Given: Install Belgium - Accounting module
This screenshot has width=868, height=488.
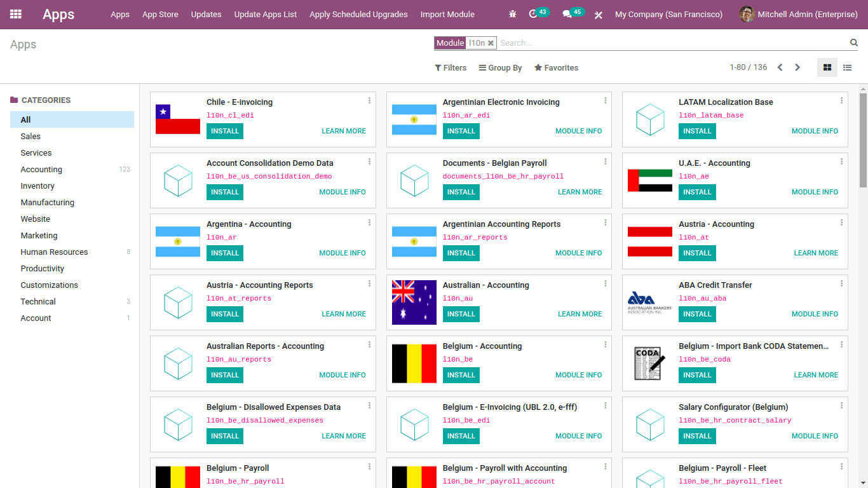Looking at the screenshot, I should tap(461, 375).
